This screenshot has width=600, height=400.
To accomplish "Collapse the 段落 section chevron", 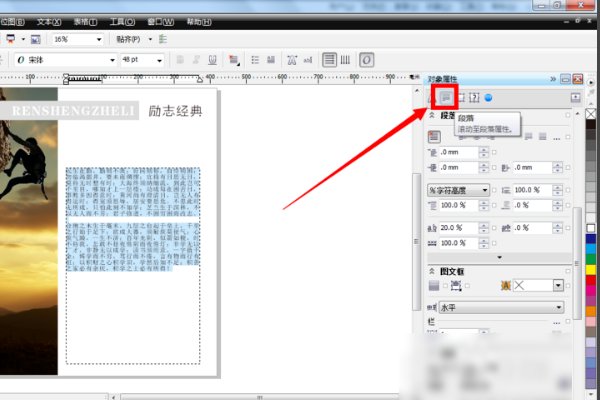I will pos(432,116).
